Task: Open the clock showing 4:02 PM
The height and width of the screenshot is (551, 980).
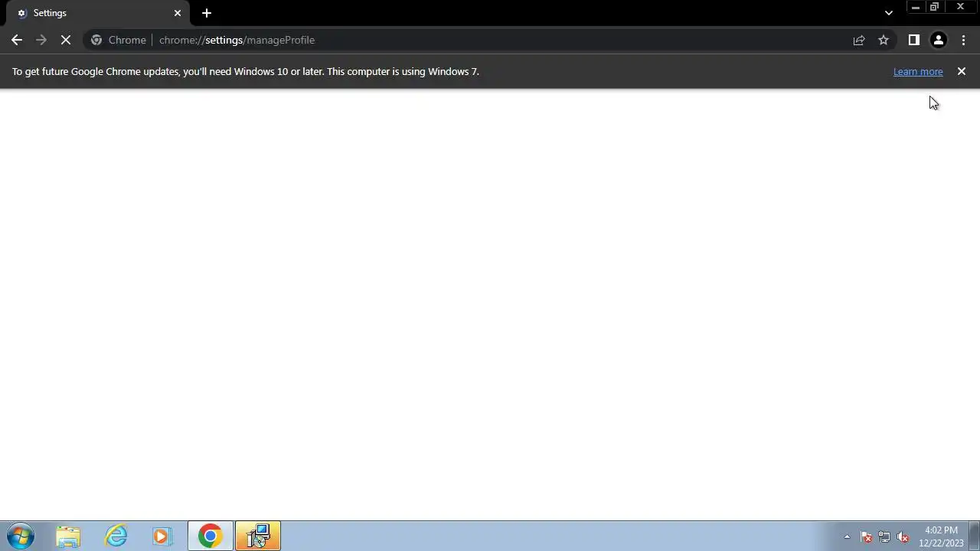Action: click(941, 536)
